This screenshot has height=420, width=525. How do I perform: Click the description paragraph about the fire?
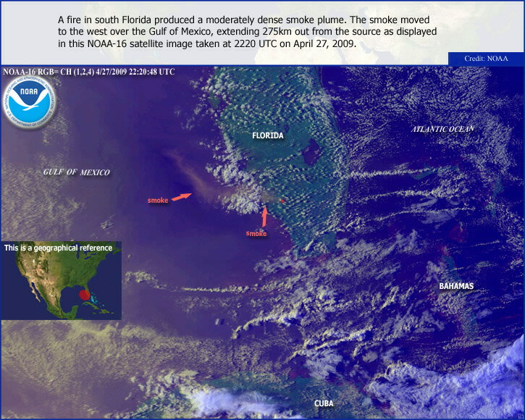(246, 33)
